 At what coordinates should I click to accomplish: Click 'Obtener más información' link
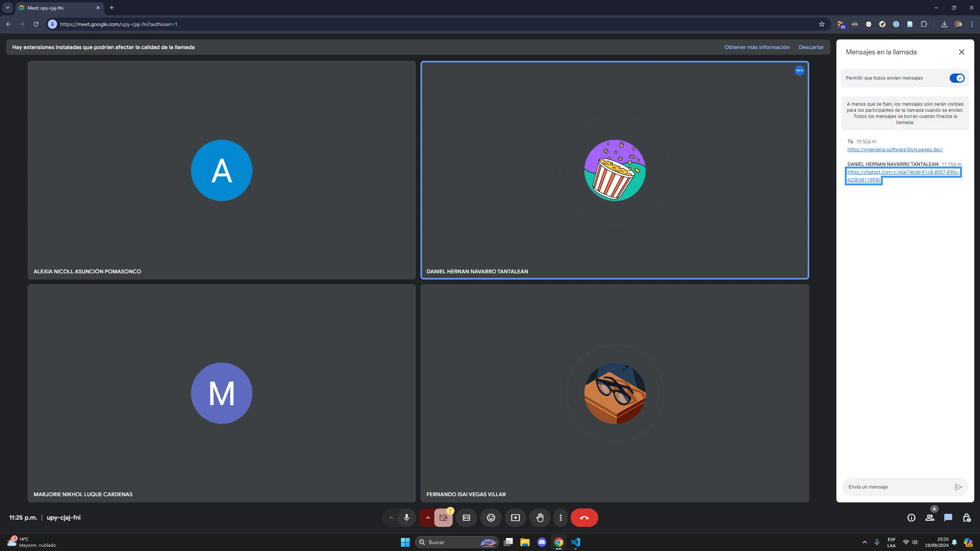pos(757,47)
